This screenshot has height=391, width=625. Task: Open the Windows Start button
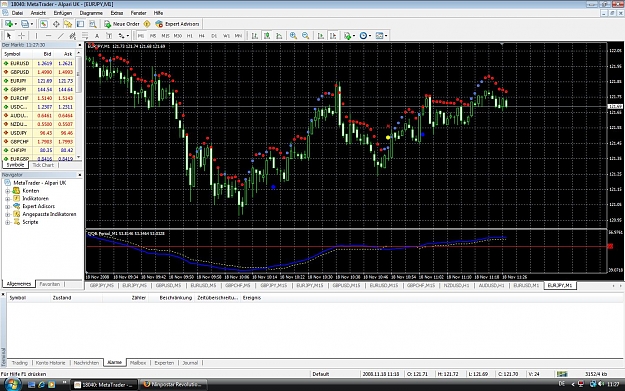click(x=12, y=385)
